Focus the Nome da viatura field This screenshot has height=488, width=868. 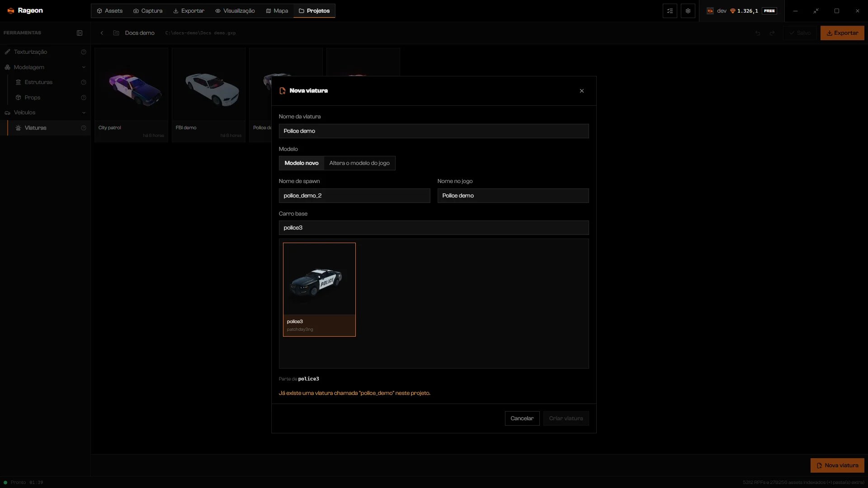pyautogui.click(x=434, y=131)
